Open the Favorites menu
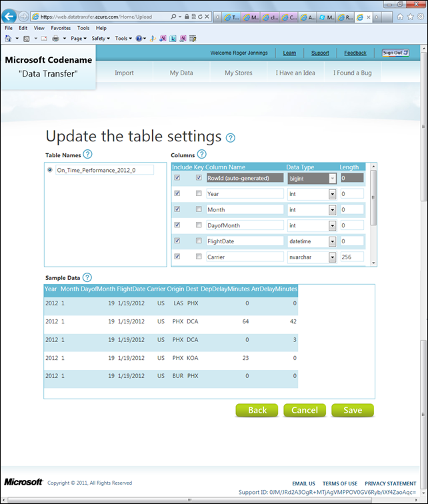Image resolution: width=428 pixels, height=504 pixels. pyautogui.click(x=61, y=28)
